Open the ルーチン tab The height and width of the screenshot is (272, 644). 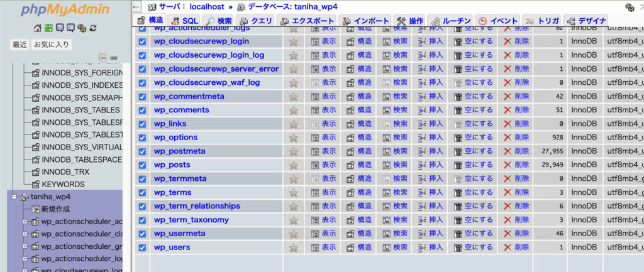tap(450, 21)
